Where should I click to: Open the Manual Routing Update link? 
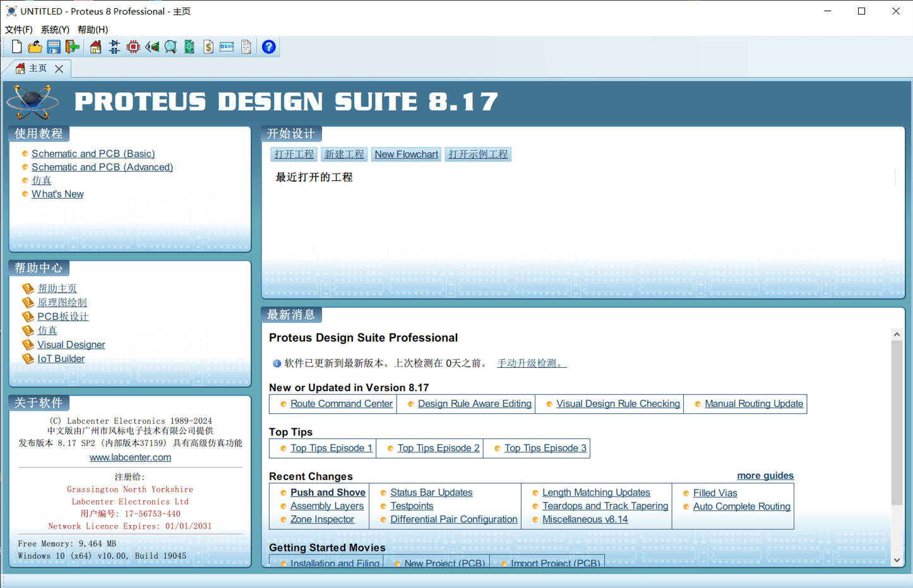pyautogui.click(x=754, y=404)
